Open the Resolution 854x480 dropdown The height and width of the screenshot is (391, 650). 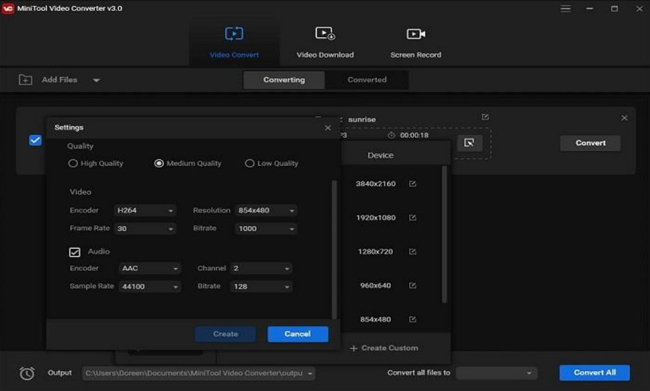(266, 211)
